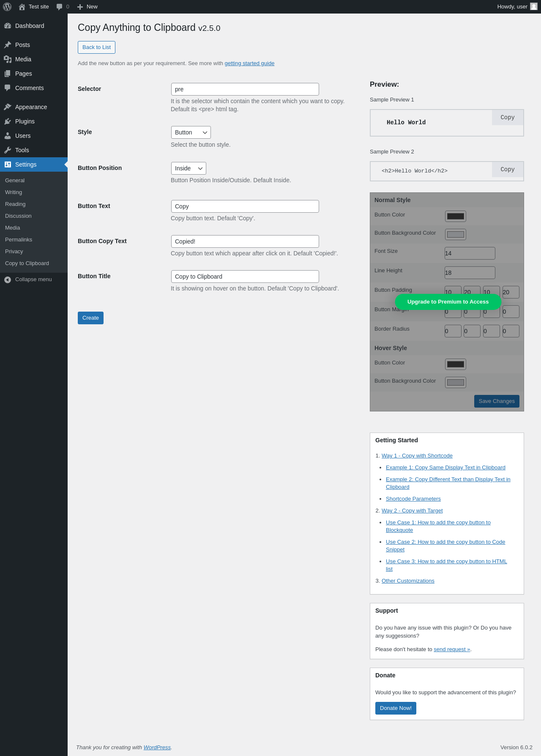
Task: Click the Dashboard gauge icon
Action: pyautogui.click(x=8, y=26)
